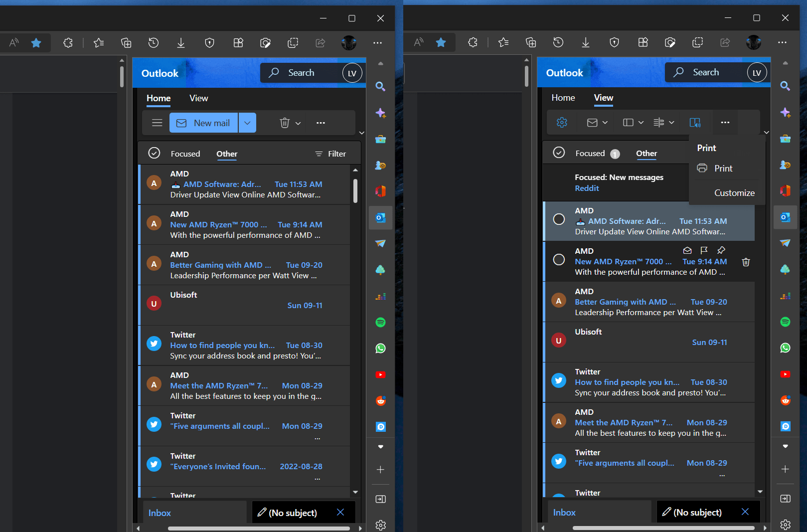Open the LV account button in left window
This screenshot has width=807, height=532.
352,73
